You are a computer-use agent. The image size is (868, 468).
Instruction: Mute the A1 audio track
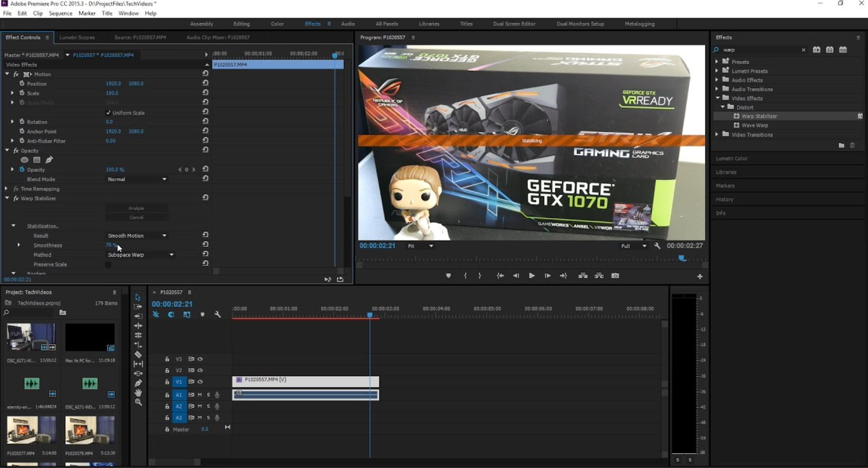200,395
